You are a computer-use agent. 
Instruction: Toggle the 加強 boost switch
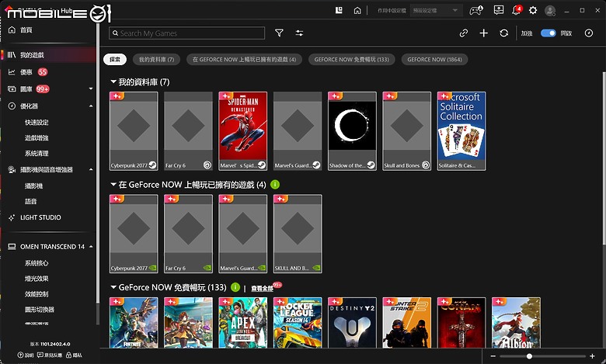tap(548, 33)
